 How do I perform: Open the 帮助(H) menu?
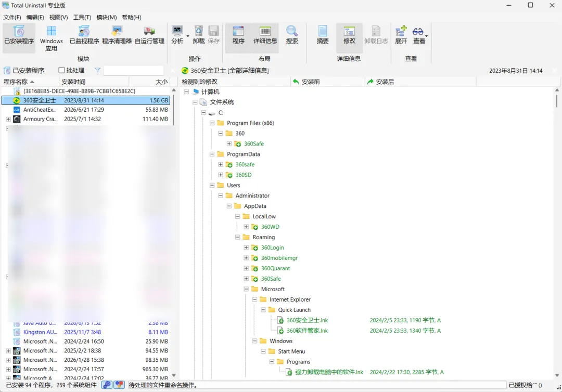tap(132, 17)
